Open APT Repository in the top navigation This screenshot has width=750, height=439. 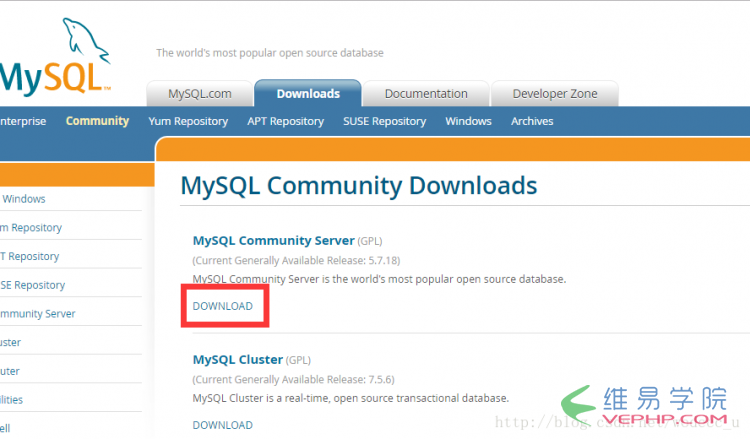point(286,121)
